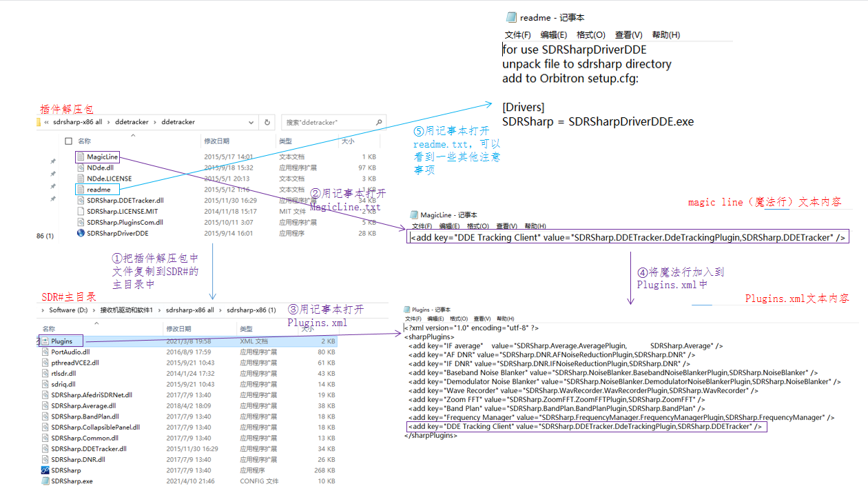Image resolution: width=868 pixels, height=493 pixels.
Task: Open 查看(V) menu in MagicLine Notepad
Action: (506, 226)
